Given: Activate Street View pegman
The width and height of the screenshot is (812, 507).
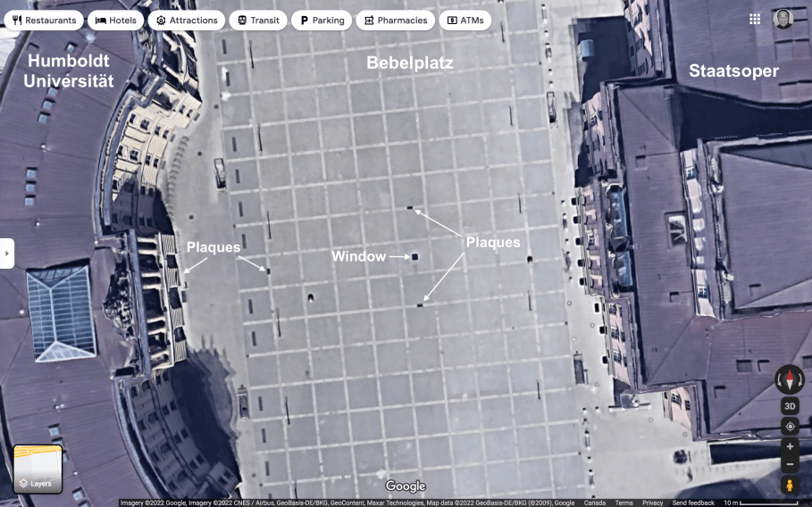Looking at the screenshot, I should (790, 486).
